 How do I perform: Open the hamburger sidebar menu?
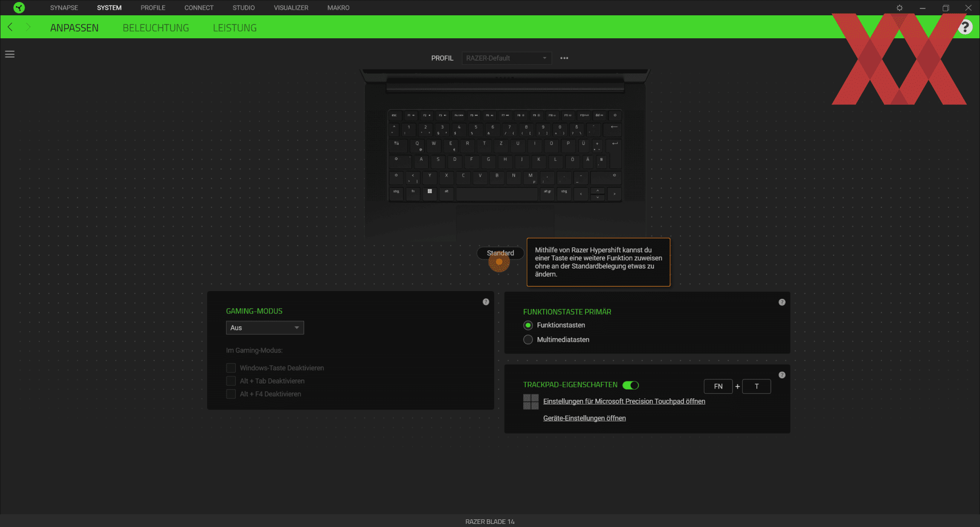click(10, 54)
